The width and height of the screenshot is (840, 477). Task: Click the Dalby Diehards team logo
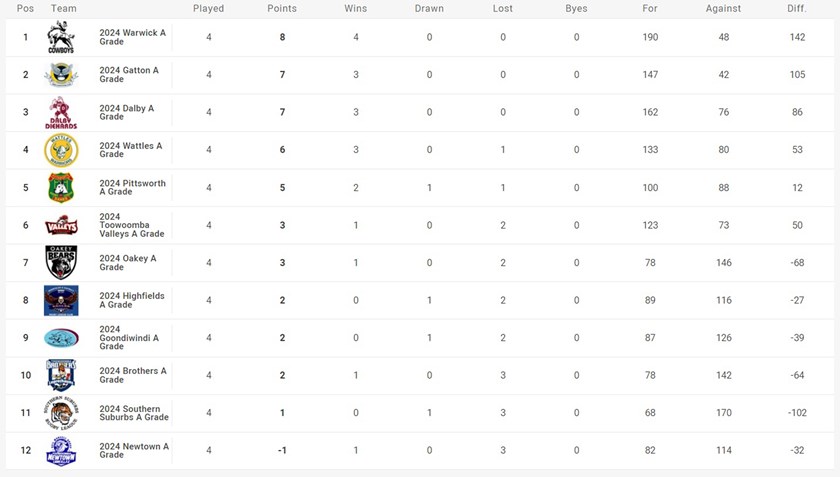point(61,113)
